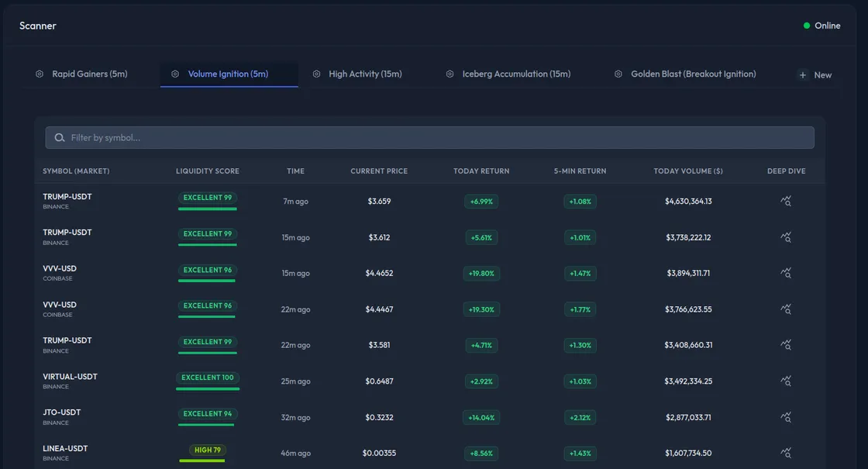Open Iceberg Accumulation scanner settings gear
Viewport: 868px width, 469px height.
click(449, 74)
